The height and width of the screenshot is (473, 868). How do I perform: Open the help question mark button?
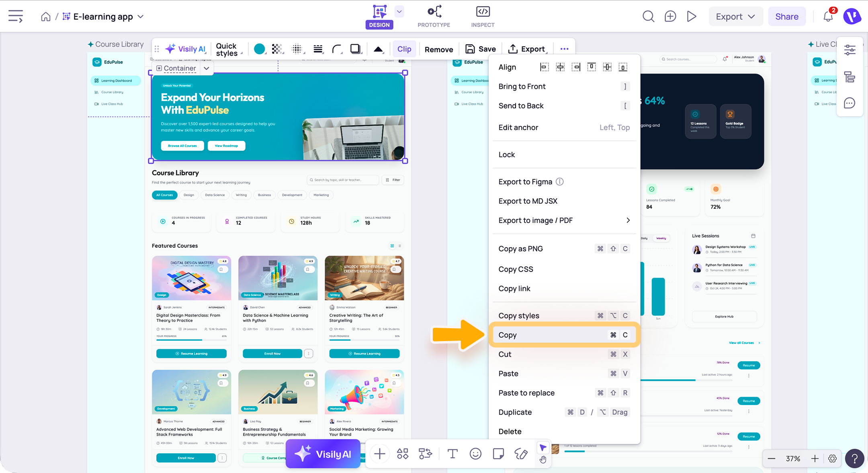[x=854, y=459]
